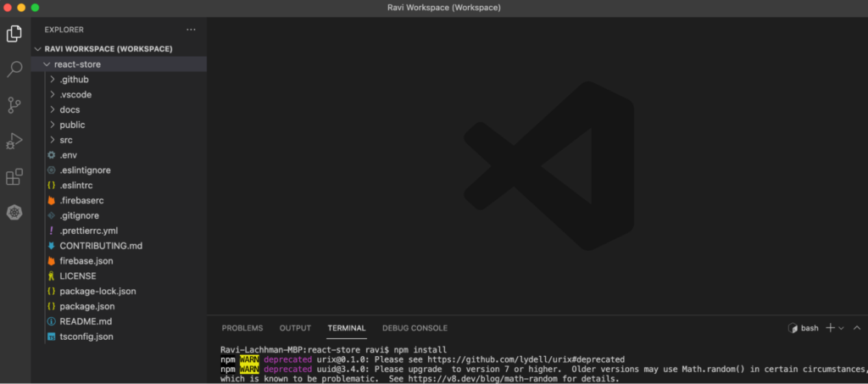Click the 'Ravi Workspace (Workspace)' window title
The width and height of the screenshot is (868, 384).
(x=444, y=8)
